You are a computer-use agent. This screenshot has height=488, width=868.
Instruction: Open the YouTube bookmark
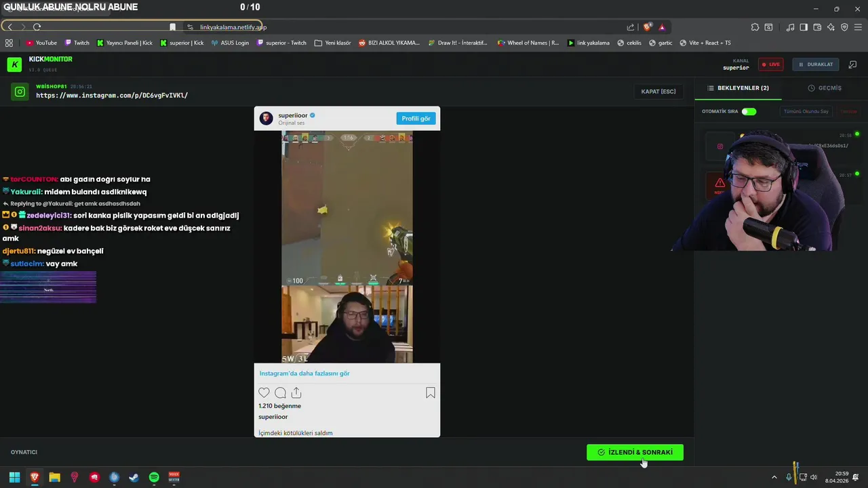coord(41,43)
